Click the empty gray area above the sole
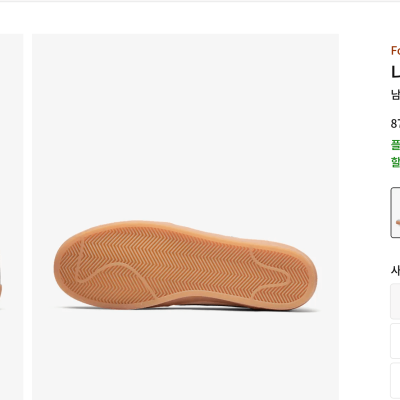The width and height of the screenshot is (400, 400). [185, 127]
